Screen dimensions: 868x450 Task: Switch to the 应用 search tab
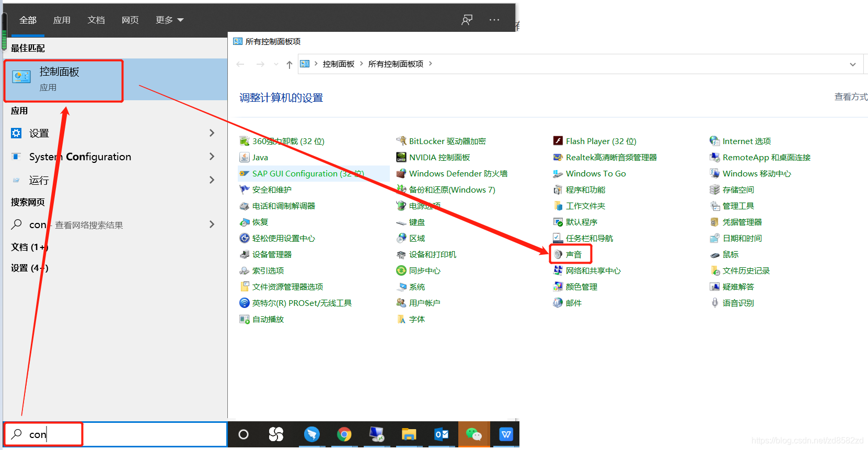(x=62, y=20)
